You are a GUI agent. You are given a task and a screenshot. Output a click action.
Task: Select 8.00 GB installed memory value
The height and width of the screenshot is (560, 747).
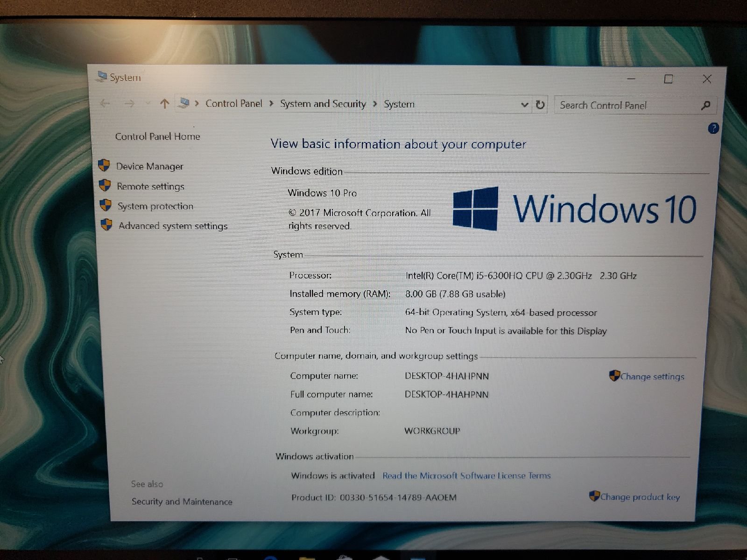click(x=455, y=294)
